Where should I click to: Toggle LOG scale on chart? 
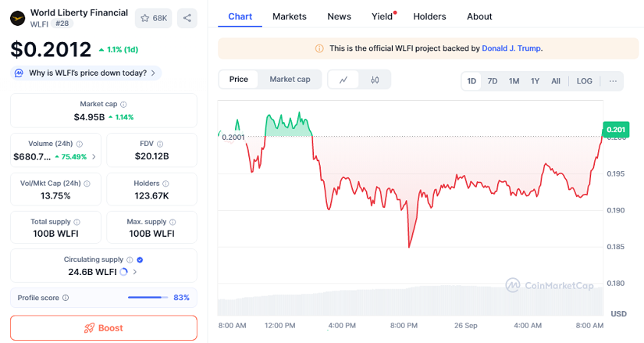[585, 81]
